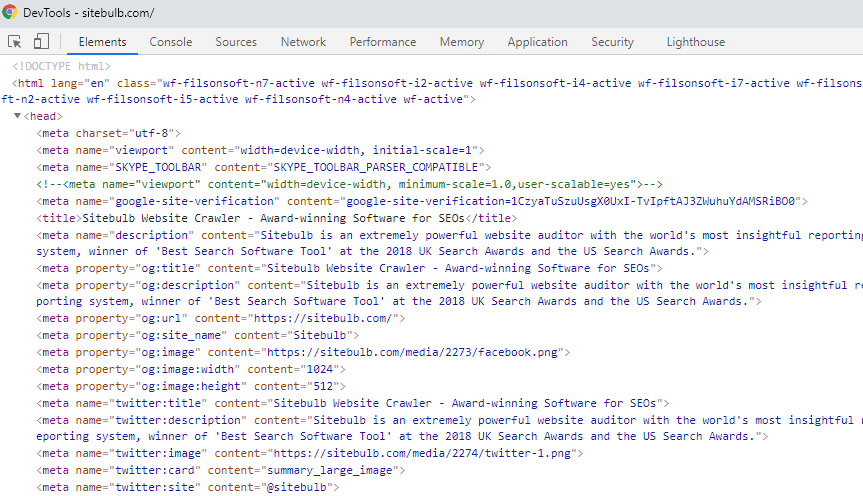
Task: Select the og:image:height meta tag
Action: [191, 386]
